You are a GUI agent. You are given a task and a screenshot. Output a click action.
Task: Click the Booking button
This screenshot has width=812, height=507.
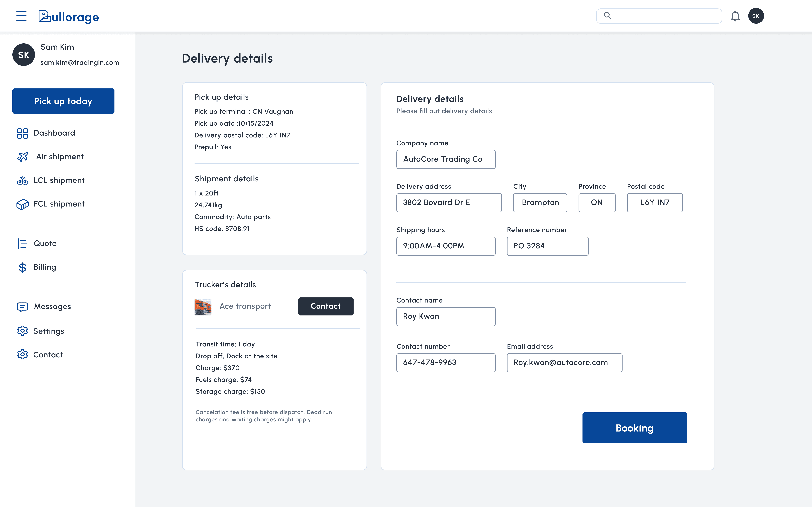click(634, 428)
